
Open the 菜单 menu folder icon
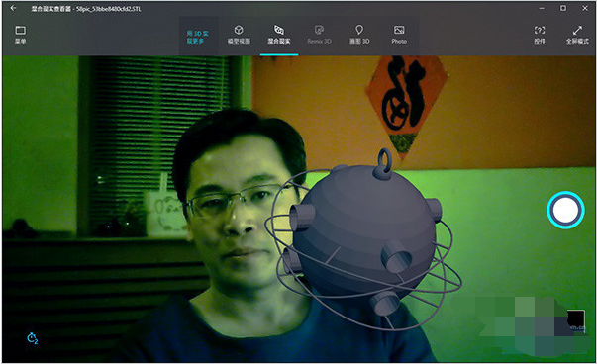[x=20, y=35]
